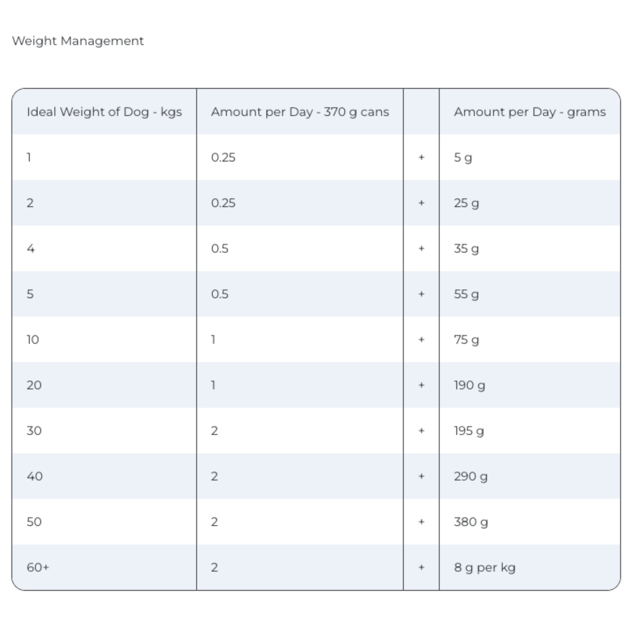Click the 8 g per kg cell
Viewport: 644px width, 644px height.
(484, 567)
